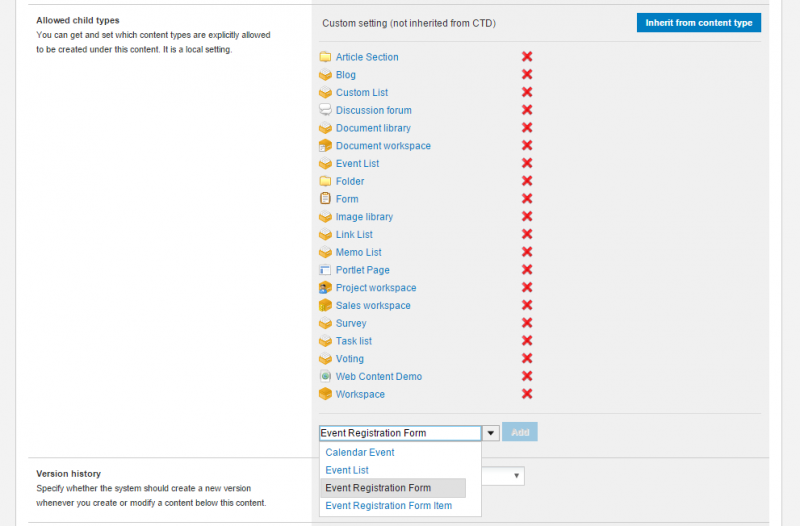Remove Blog with its red X
Image resolution: width=800 pixels, height=526 pixels.
(527, 74)
